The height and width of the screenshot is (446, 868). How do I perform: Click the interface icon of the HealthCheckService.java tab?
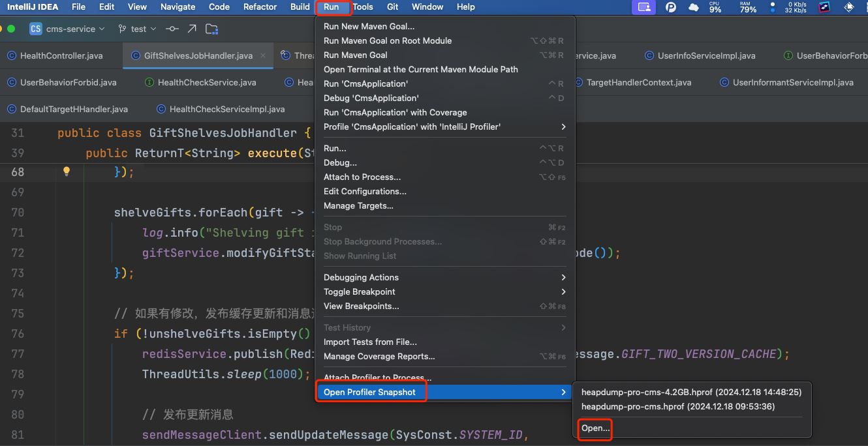pos(149,82)
